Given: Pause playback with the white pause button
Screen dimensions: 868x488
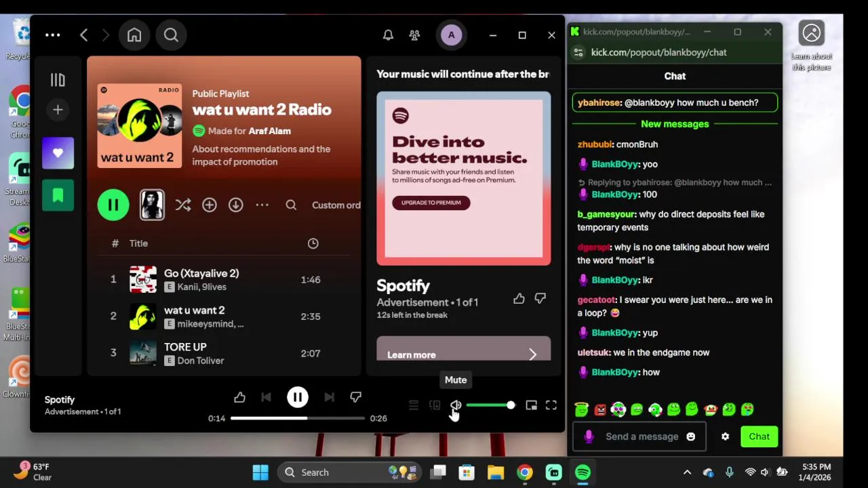Looking at the screenshot, I should (298, 397).
